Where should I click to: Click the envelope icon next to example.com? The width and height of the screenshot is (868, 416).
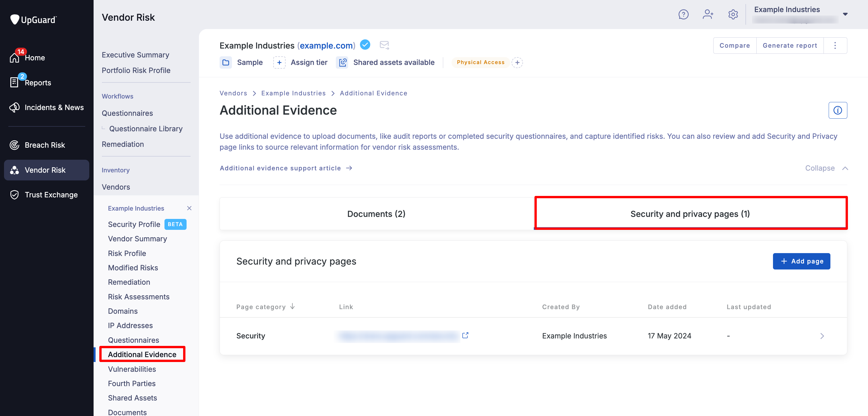pos(384,45)
